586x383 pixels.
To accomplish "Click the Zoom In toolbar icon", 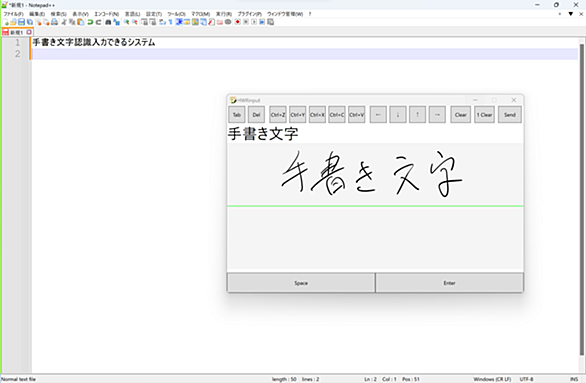I will 126,22.
